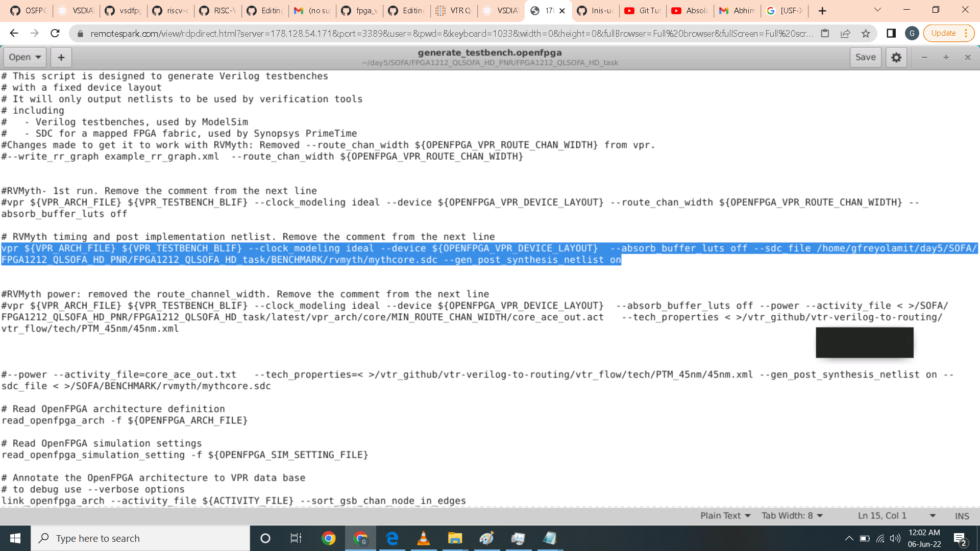Click the gedit gear settings icon
Viewport: 980px width, 551px height.
click(896, 57)
